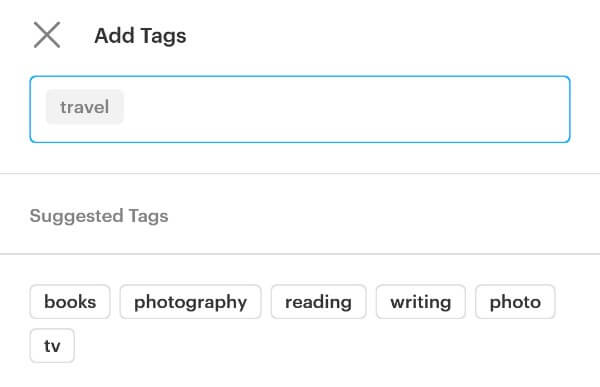Select the photo suggestion chip

pos(515,302)
